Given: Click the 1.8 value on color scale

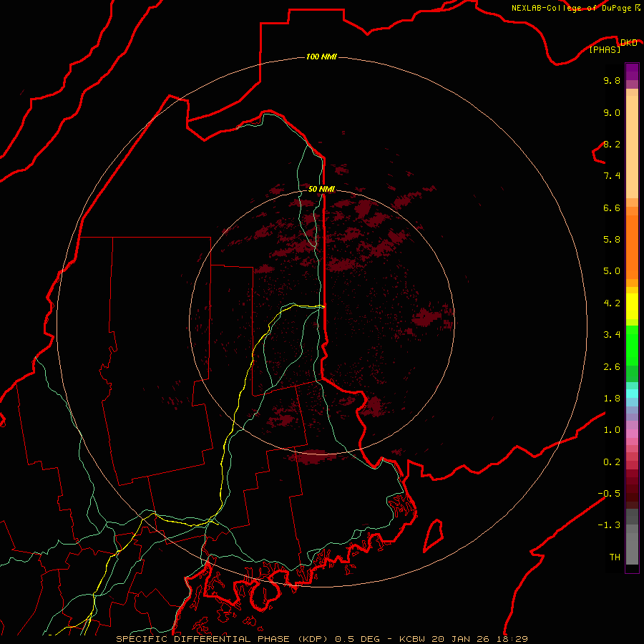Looking at the screenshot, I should (x=612, y=399).
